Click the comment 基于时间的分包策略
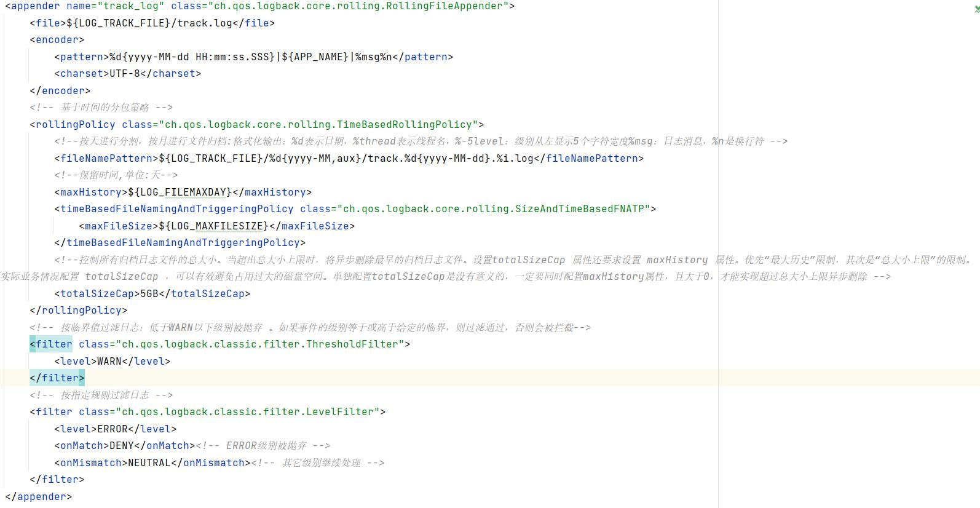 [101, 108]
